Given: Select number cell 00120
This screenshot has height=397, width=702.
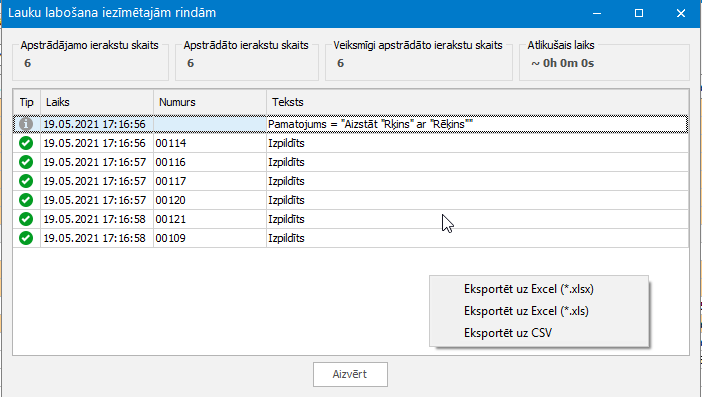Looking at the screenshot, I should coord(210,200).
